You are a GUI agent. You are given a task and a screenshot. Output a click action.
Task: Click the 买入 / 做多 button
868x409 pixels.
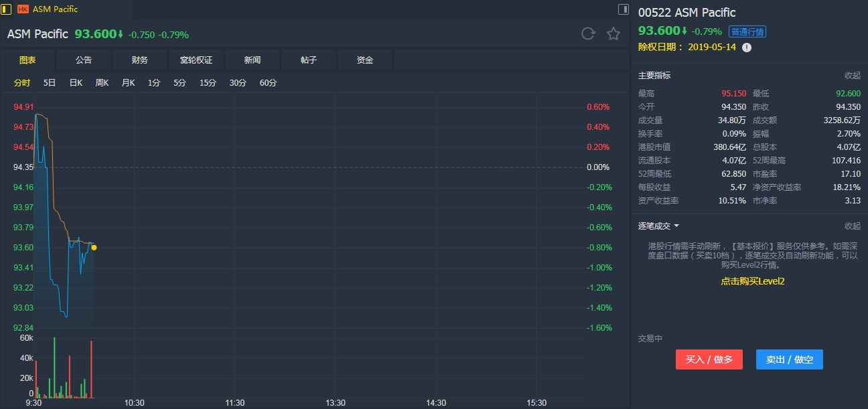(709, 359)
